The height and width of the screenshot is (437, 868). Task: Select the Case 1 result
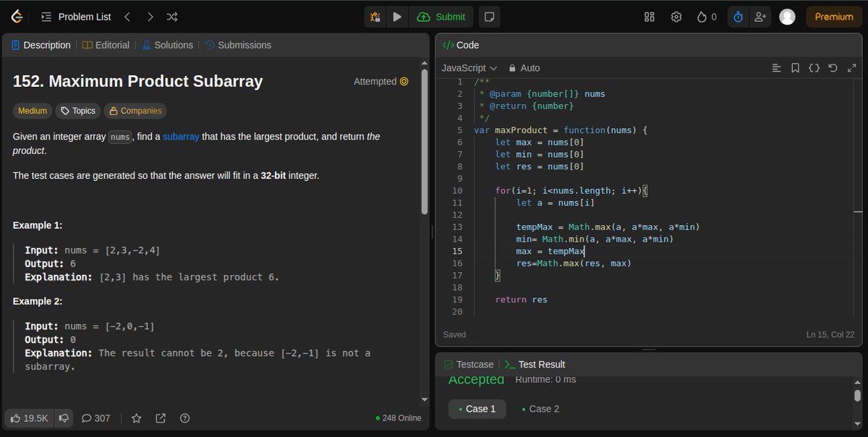click(477, 409)
